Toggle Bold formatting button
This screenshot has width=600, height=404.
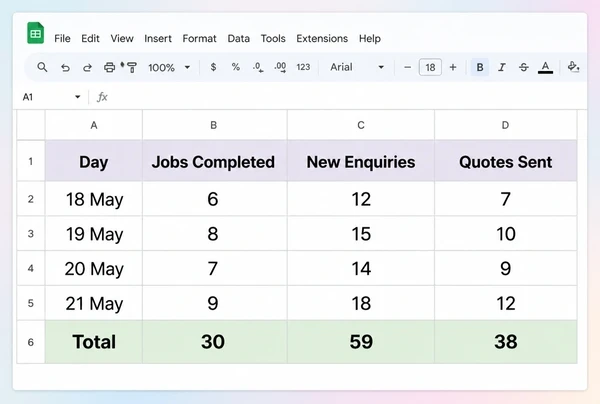[480, 67]
